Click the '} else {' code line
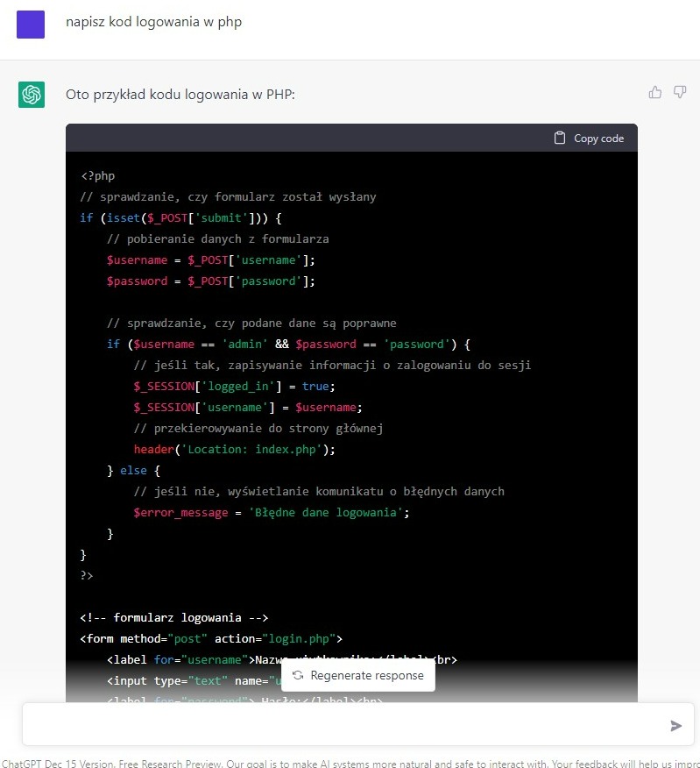700x768 pixels. [134, 471]
